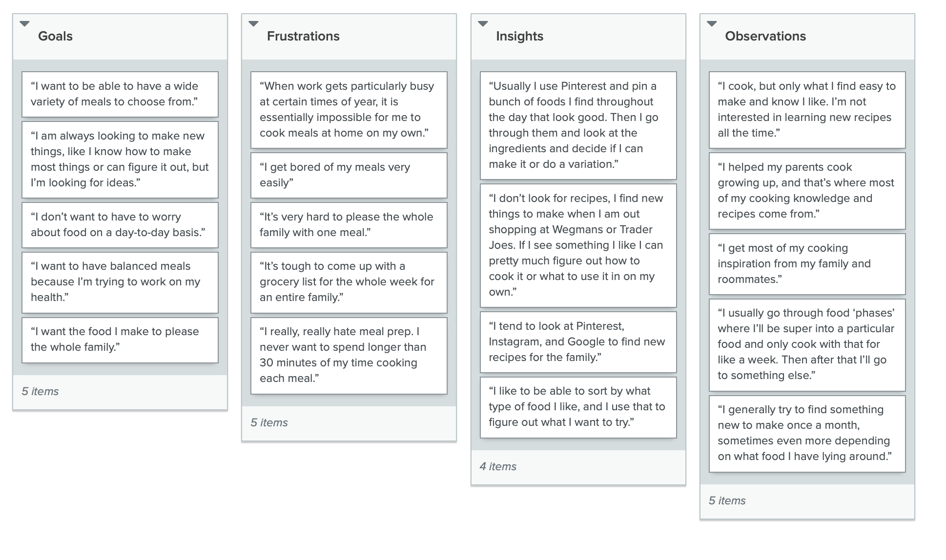Click the Observations column heading
This screenshot has width=946, height=560.
(765, 36)
